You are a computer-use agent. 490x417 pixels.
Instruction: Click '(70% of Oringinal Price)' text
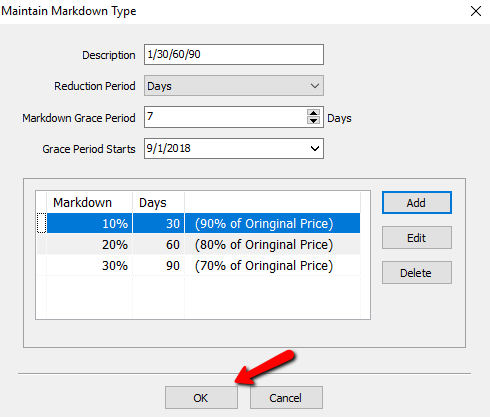(264, 266)
